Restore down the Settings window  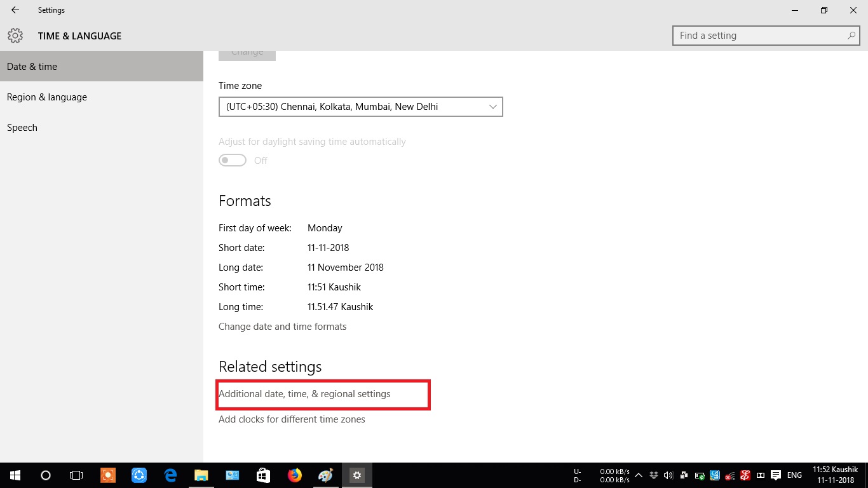coord(824,10)
